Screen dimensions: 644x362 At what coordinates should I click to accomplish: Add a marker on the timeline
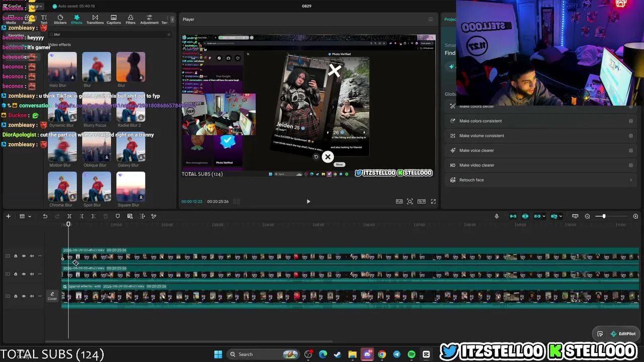(x=118, y=216)
